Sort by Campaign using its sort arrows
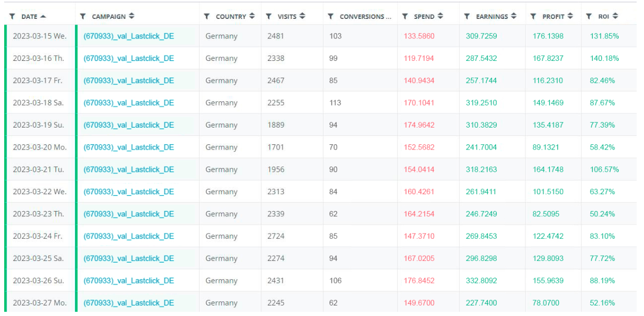This screenshot has height=316, width=644. (131, 16)
